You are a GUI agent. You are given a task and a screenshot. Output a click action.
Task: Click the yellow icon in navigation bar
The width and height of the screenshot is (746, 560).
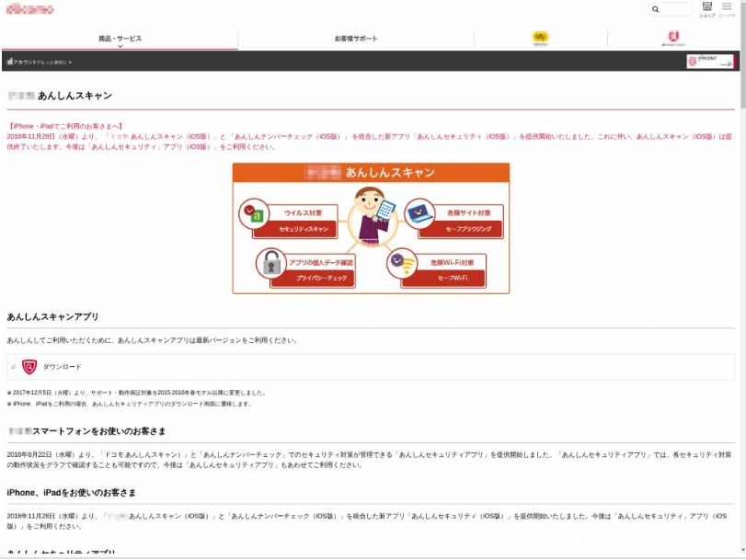click(541, 38)
